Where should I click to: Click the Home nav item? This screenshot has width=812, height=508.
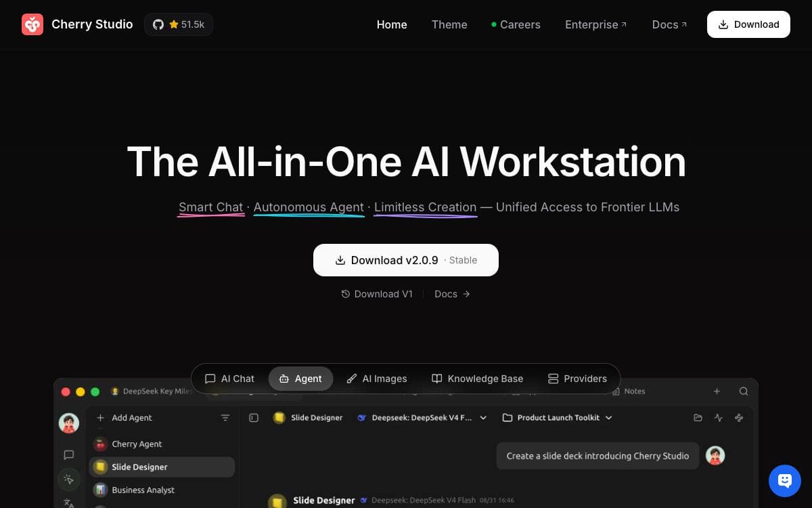click(392, 24)
